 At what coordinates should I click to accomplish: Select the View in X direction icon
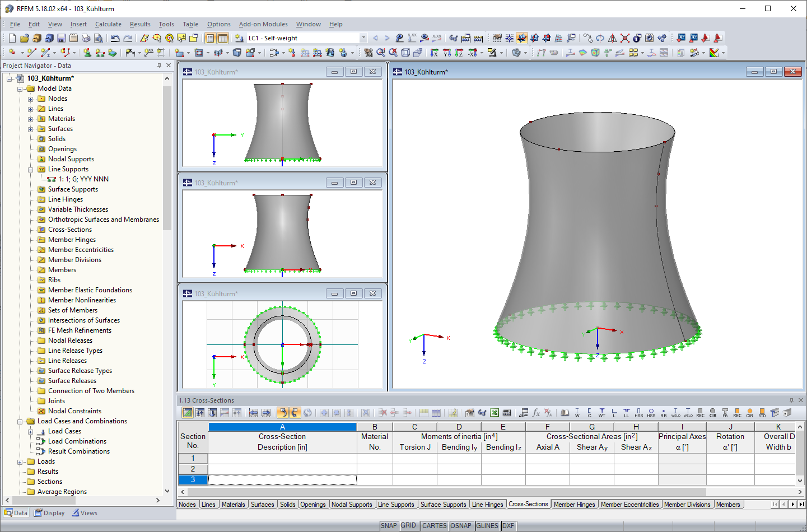point(435,52)
